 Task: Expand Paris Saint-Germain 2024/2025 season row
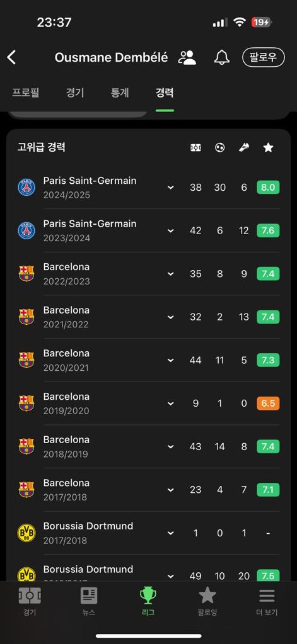(x=149, y=188)
